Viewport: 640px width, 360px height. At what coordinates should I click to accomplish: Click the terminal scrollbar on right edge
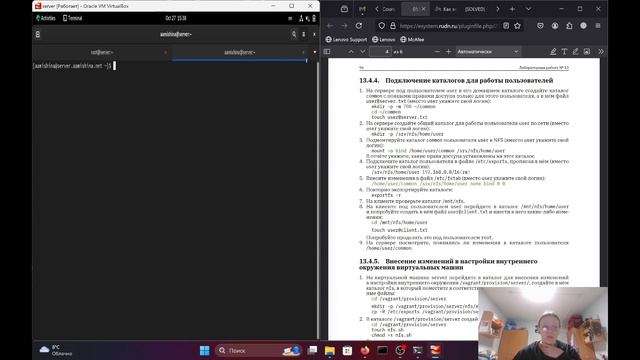coord(318,200)
